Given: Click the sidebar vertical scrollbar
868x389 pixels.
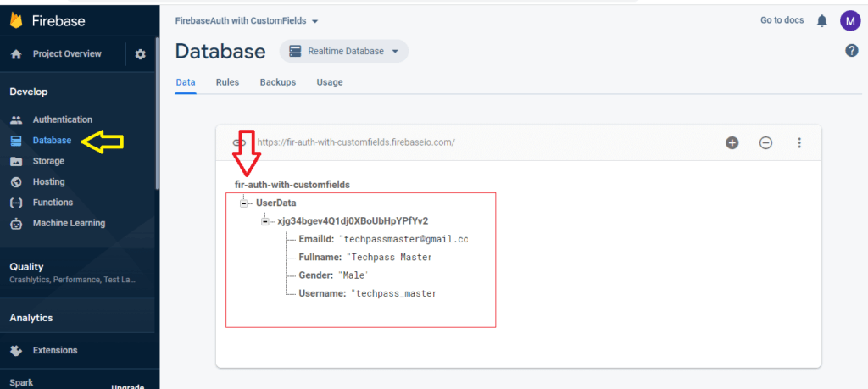Looking at the screenshot, I should (x=157, y=114).
